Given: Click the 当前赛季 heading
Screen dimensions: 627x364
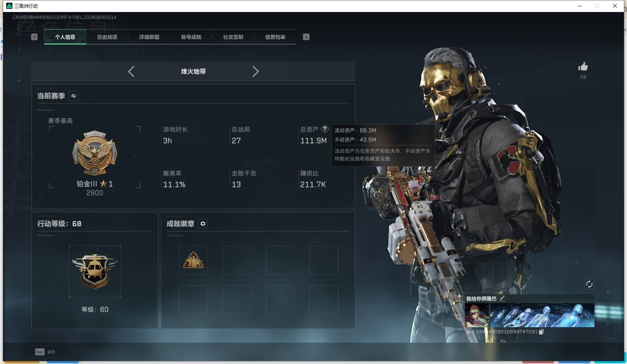Looking at the screenshot, I should click(51, 96).
